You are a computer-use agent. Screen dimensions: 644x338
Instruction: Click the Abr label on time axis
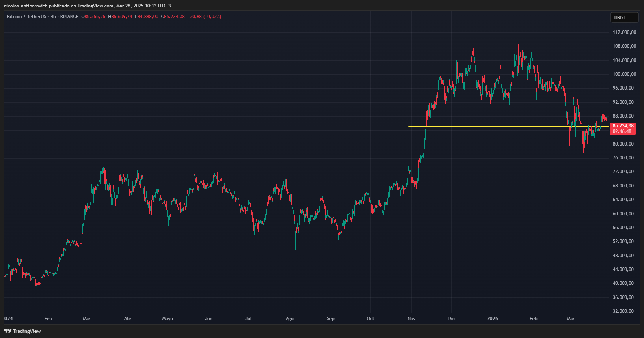pos(128,319)
